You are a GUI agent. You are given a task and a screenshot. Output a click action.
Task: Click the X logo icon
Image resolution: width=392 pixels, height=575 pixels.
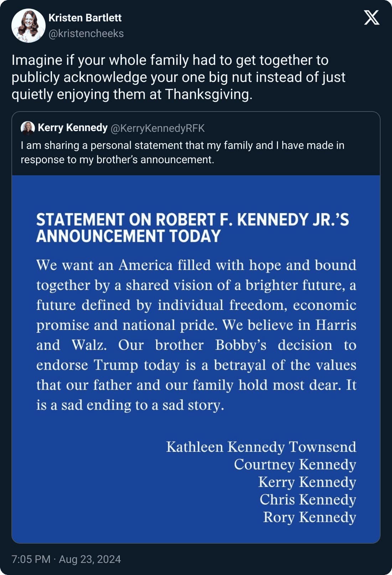pyautogui.click(x=371, y=17)
